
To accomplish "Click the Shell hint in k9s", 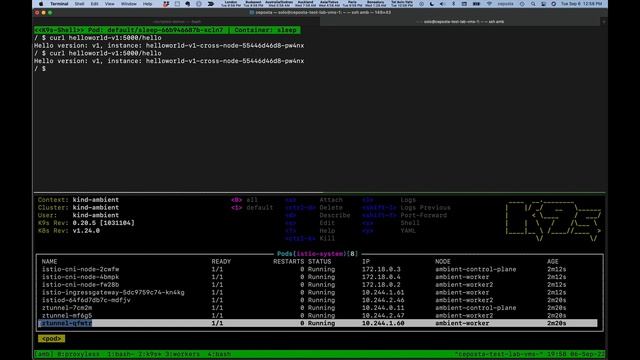I will pos(410,223).
